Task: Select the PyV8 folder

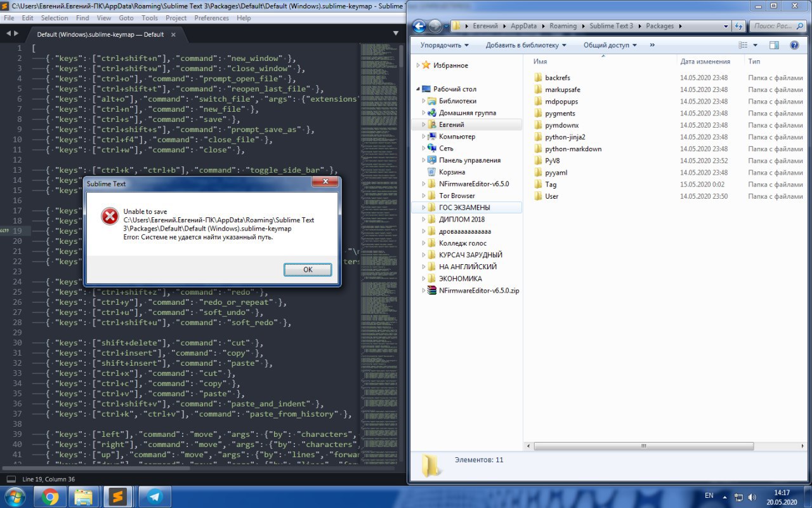Action: tap(552, 161)
